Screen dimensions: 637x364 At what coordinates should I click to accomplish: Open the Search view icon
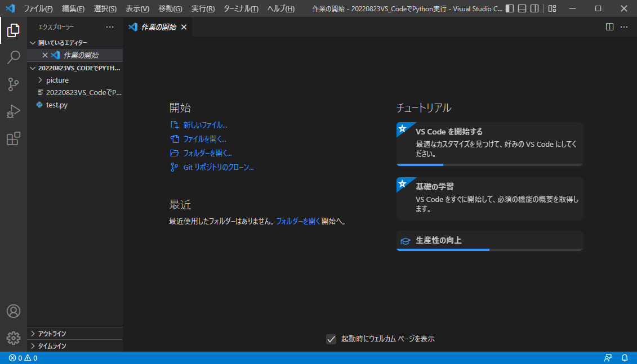click(x=14, y=57)
